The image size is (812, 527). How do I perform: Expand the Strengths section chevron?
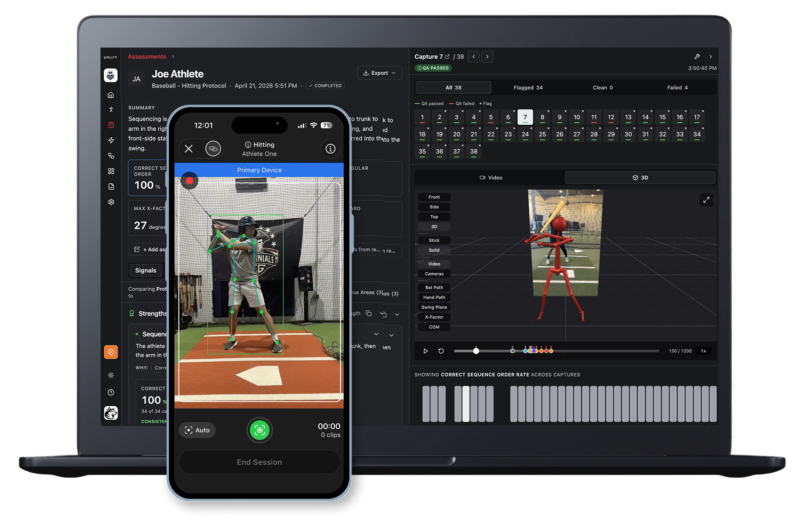coord(397,314)
